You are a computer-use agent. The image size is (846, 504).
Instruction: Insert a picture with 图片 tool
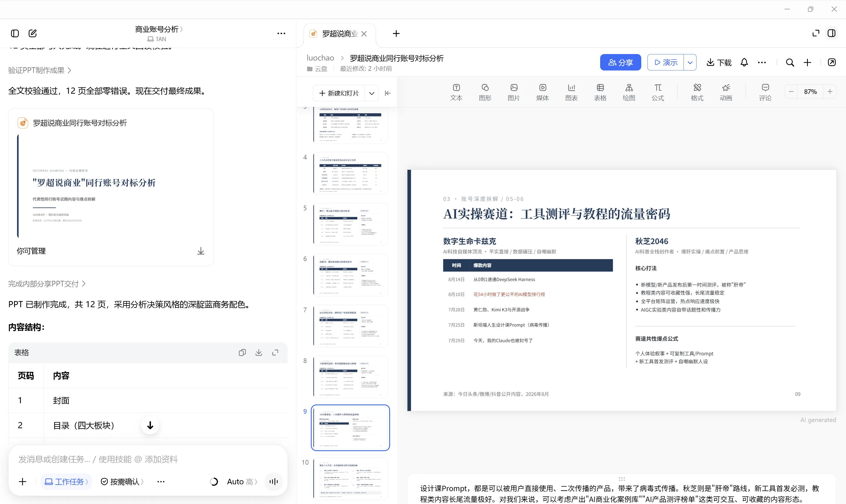[513, 93]
